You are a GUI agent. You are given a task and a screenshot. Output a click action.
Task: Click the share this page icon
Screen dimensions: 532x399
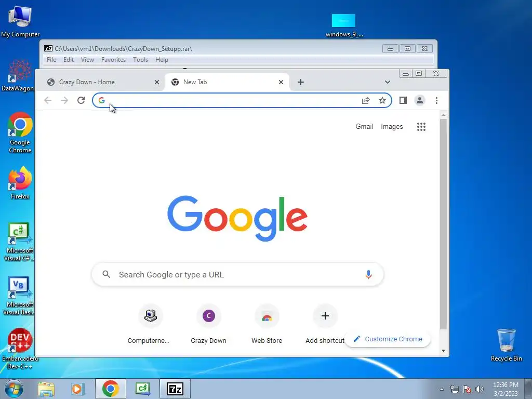[366, 100]
